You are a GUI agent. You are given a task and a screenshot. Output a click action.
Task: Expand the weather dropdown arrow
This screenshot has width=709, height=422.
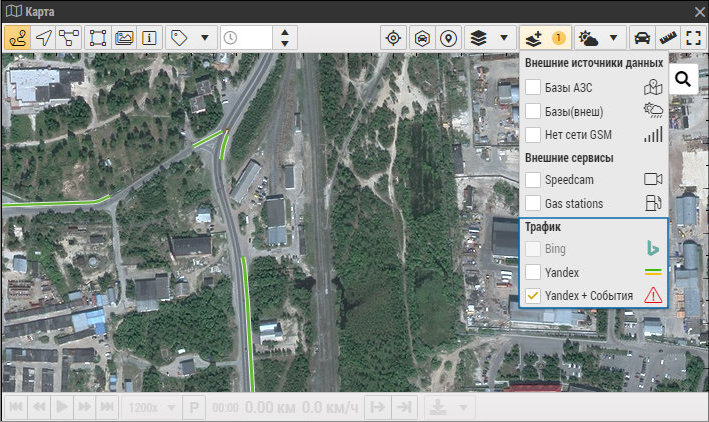[x=614, y=38]
